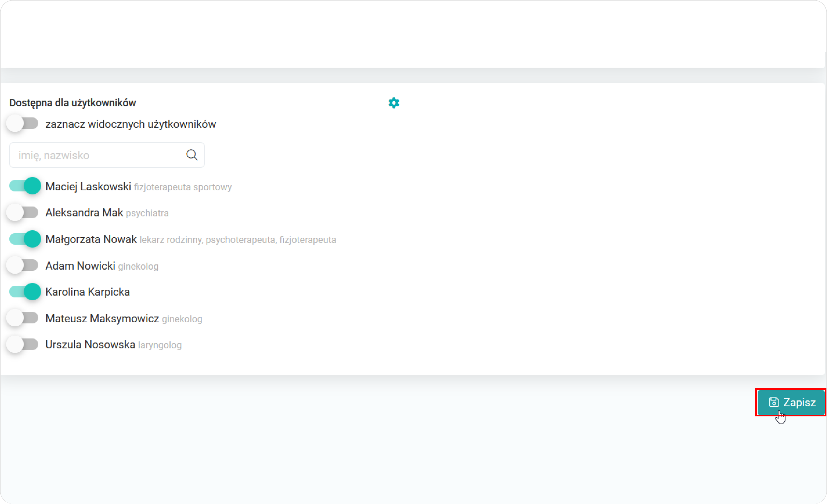Enable Aleksandra Mak toggle

coord(23,212)
